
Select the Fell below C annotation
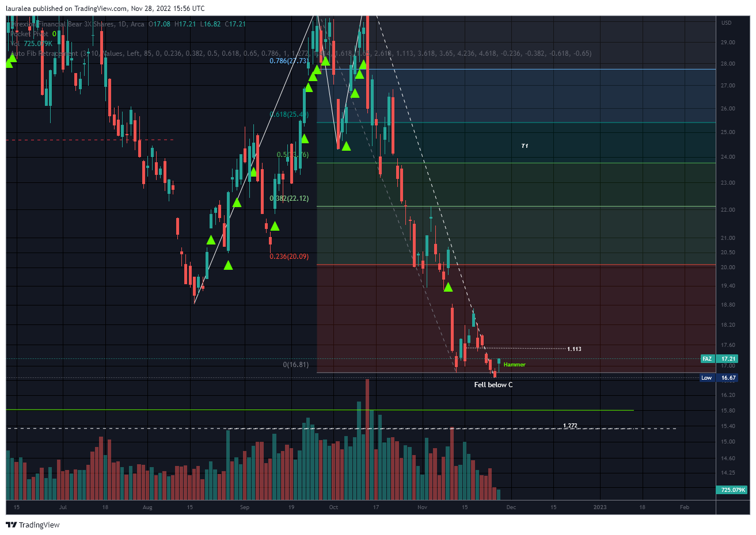[x=493, y=385]
